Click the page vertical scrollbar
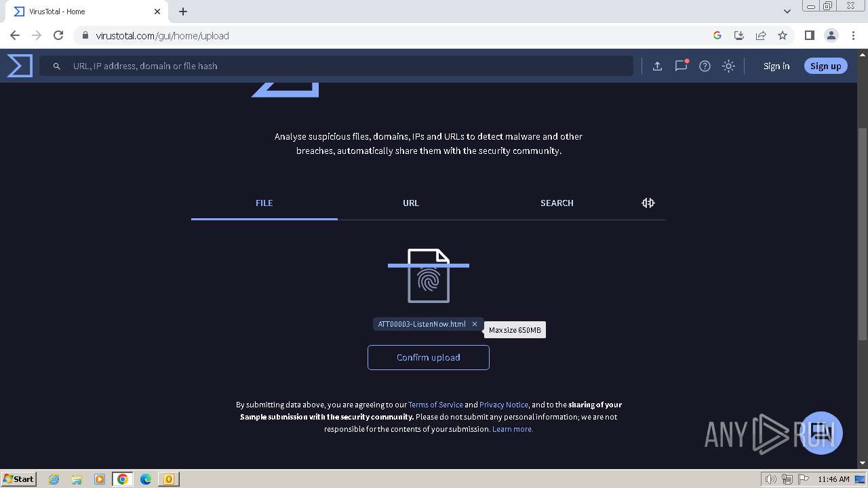 coord(863,234)
